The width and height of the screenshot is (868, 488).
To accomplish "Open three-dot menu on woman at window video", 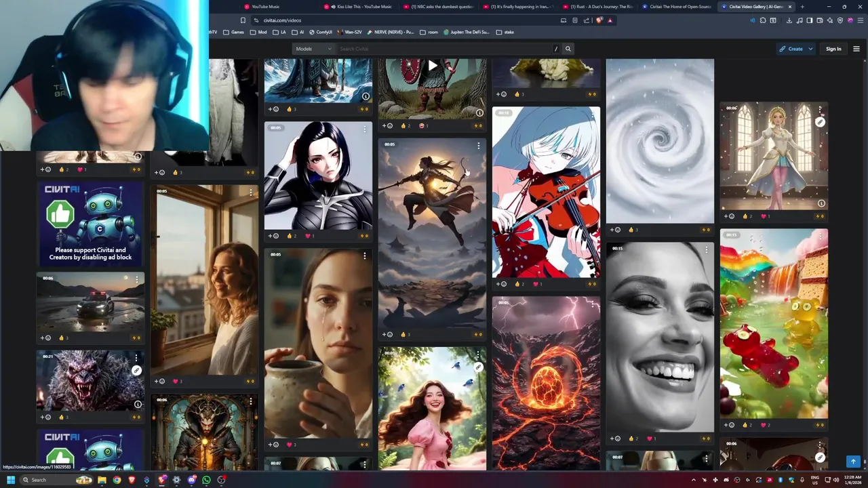I will [250, 192].
